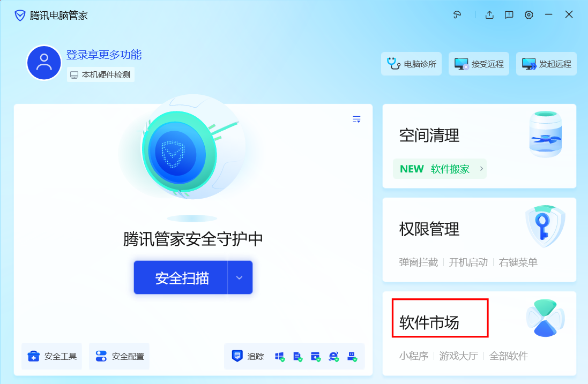
Task: Click the software market clover icon
Action: 545,319
